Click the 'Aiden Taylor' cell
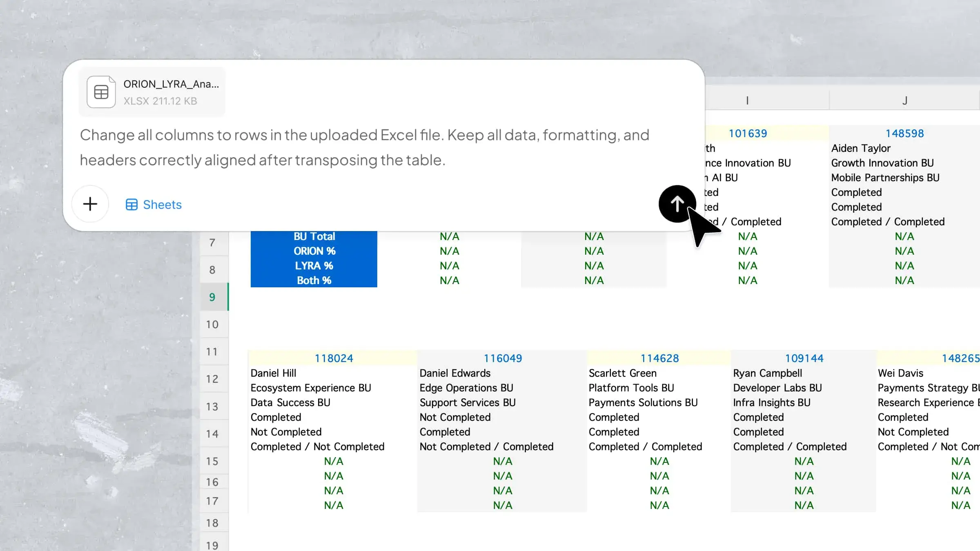The image size is (980, 551). [861, 148]
